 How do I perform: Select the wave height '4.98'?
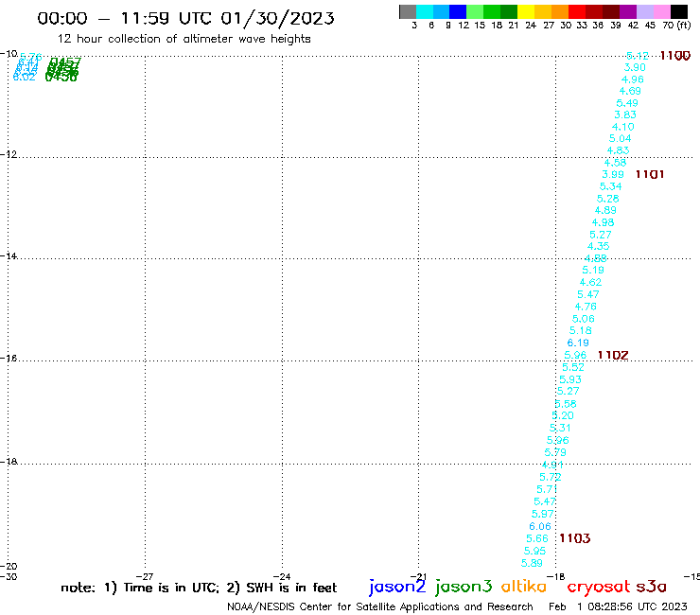pos(604,222)
